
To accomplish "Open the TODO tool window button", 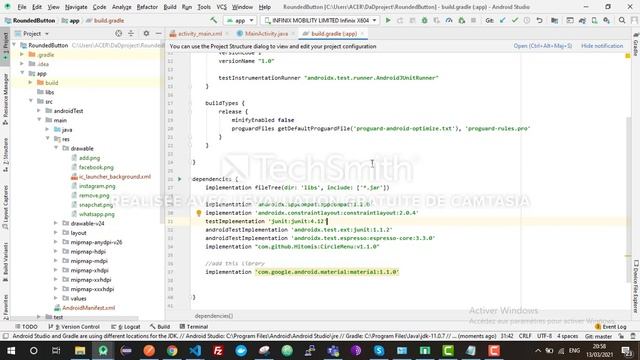I will (26, 327).
